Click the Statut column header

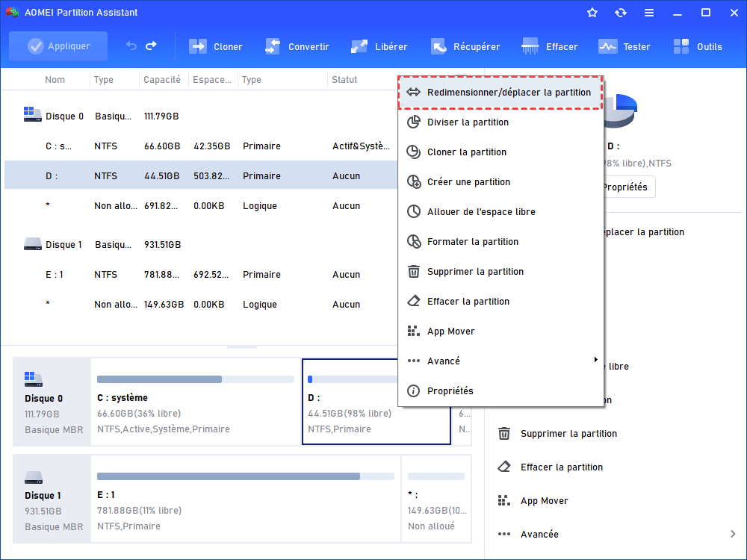pyautogui.click(x=344, y=80)
